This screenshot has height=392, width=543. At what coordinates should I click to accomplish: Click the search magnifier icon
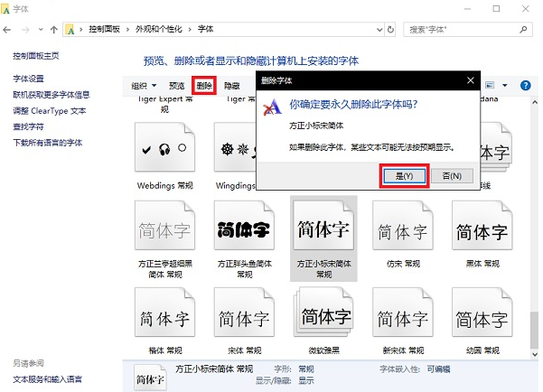(x=524, y=30)
